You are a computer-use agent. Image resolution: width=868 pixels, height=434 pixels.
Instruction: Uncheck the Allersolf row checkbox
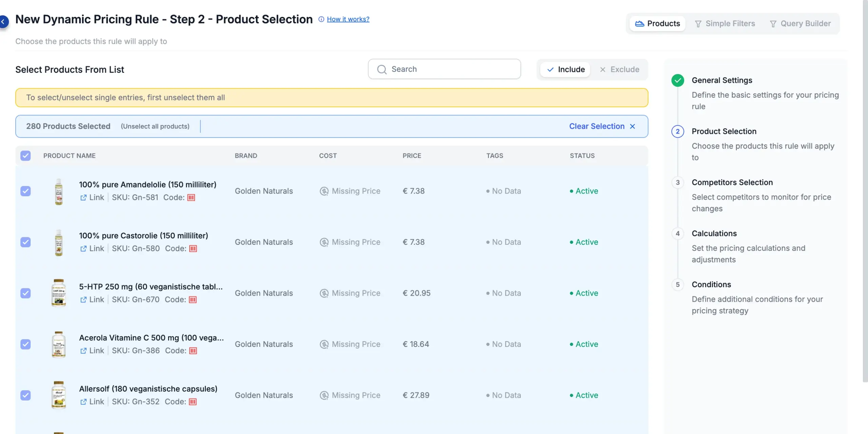tap(25, 395)
